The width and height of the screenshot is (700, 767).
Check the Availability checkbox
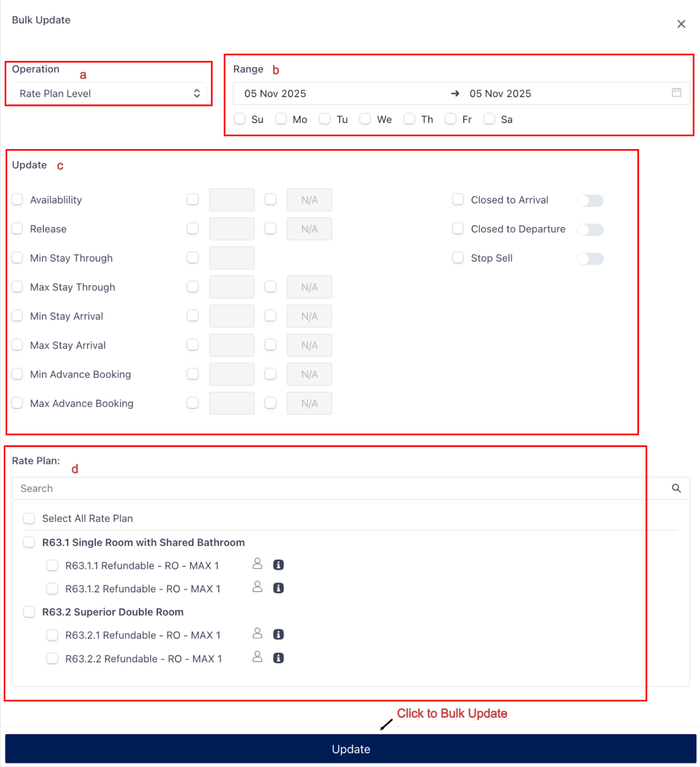(x=17, y=199)
